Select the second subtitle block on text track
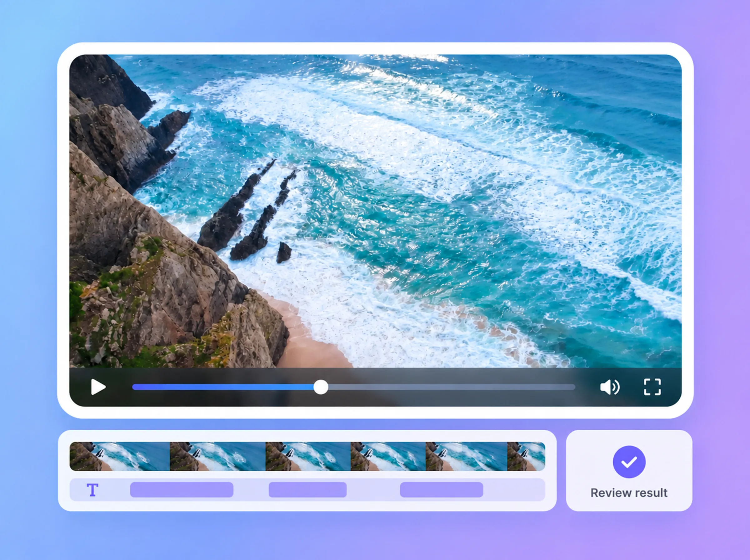This screenshot has height=560, width=750. click(308, 490)
